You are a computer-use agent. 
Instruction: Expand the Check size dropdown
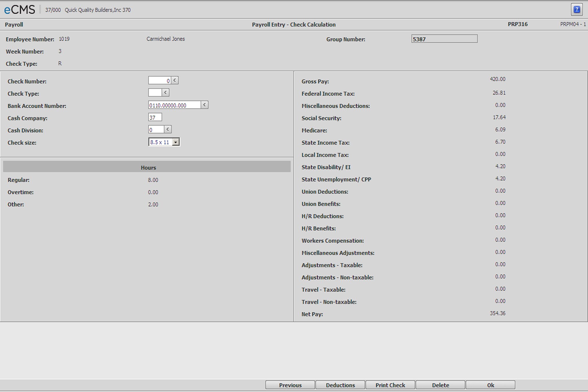(176, 142)
